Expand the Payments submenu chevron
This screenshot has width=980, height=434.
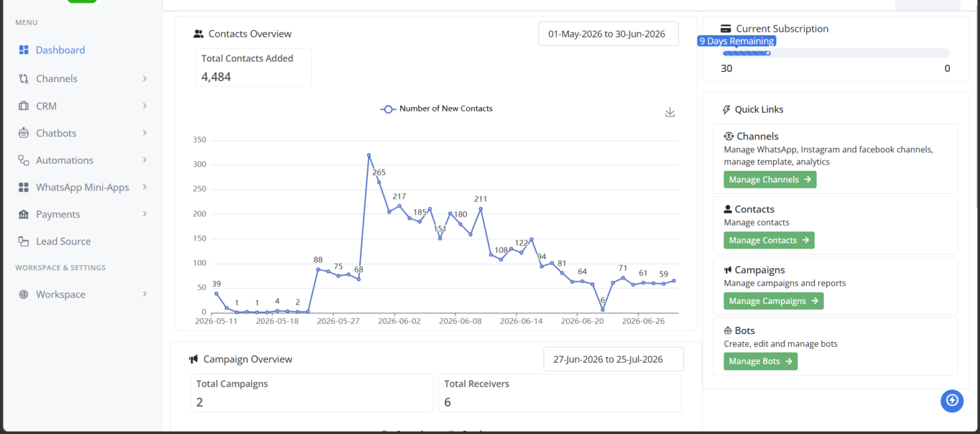click(145, 214)
